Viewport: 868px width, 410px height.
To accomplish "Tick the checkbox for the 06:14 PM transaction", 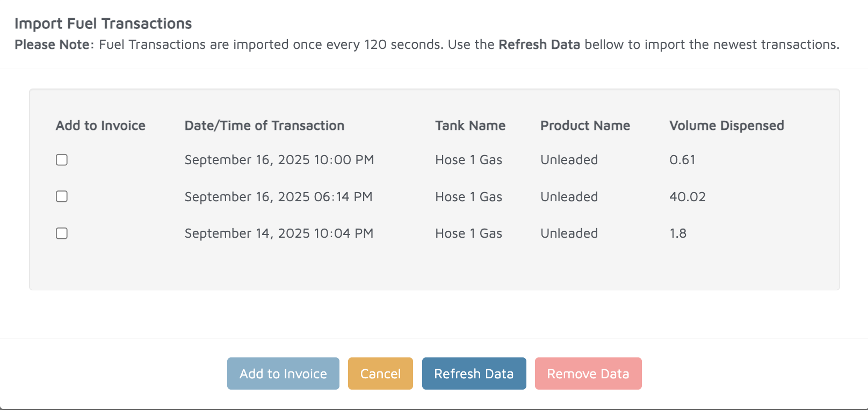I will tap(62, 196).
